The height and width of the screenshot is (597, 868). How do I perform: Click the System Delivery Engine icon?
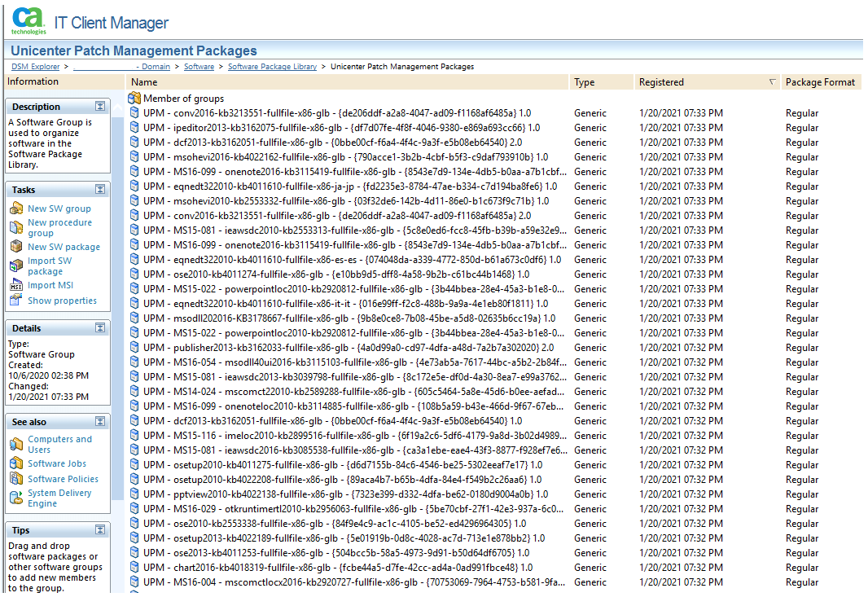pos(16,498)
